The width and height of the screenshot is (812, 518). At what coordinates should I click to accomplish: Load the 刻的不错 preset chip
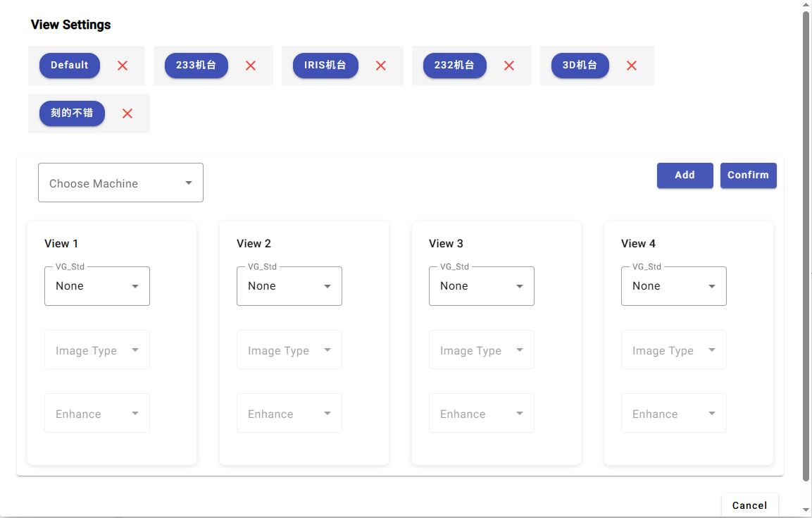[72, 113]
